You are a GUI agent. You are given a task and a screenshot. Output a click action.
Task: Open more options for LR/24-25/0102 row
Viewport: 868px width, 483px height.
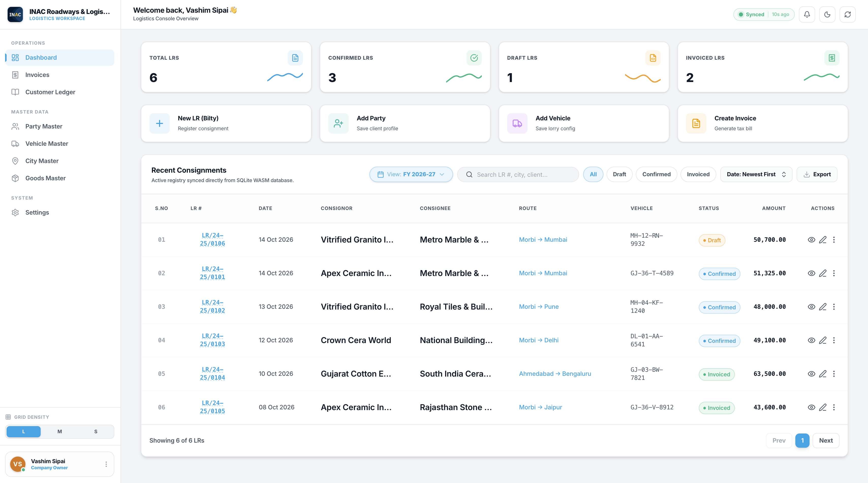click(x=834, y=307)
